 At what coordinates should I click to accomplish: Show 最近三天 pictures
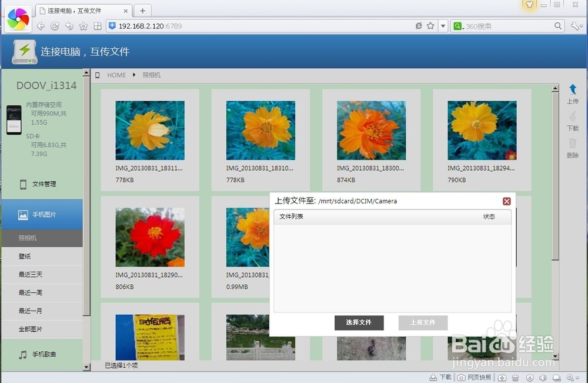coord(42,275)
